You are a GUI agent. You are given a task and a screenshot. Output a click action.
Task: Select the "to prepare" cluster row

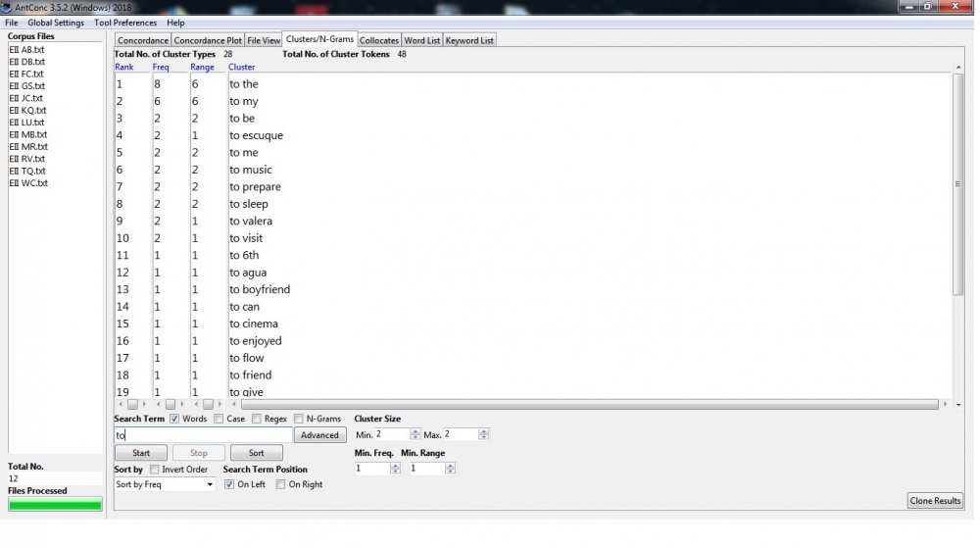(x=255, y=187)
